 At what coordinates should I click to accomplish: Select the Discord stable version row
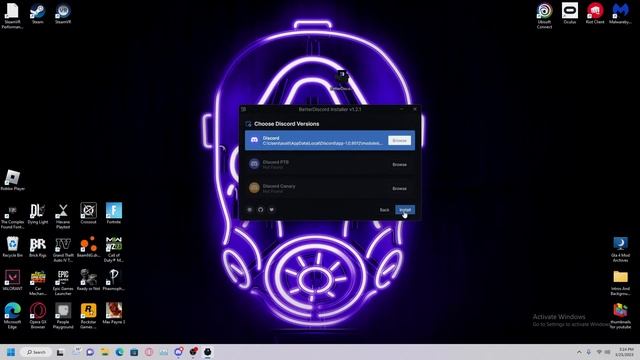330,140
